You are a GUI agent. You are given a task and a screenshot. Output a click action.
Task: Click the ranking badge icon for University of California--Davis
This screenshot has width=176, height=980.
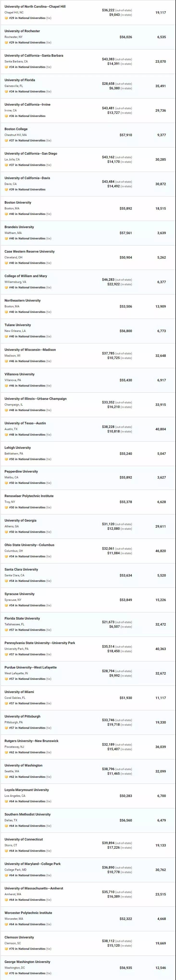click(x=6, y=189)
